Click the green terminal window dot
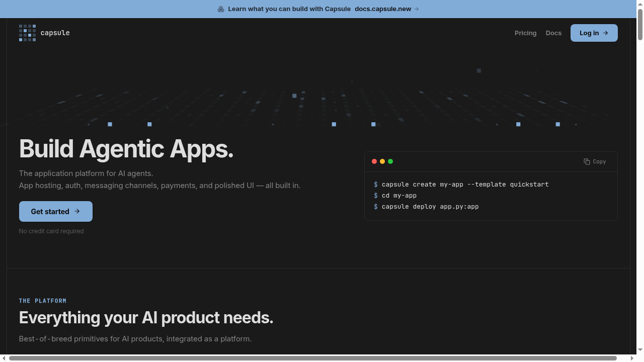 click(390, 161)
